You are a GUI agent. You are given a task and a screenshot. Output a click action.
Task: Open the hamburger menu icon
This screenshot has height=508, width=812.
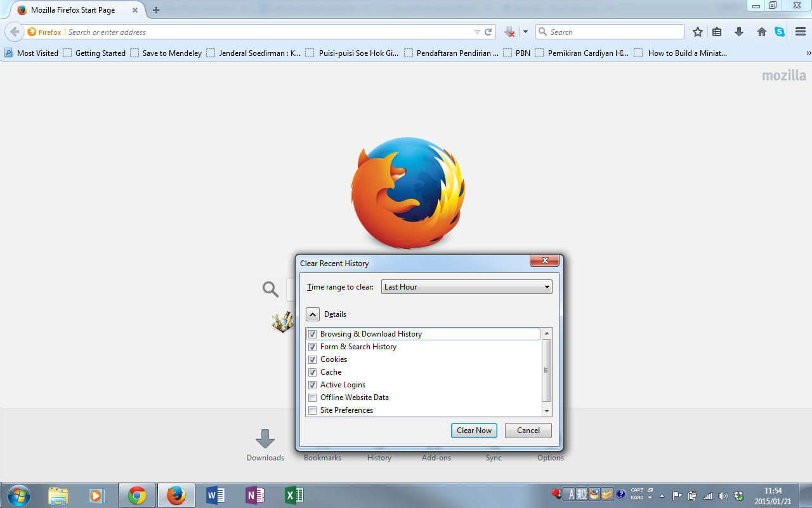[800, 32]
